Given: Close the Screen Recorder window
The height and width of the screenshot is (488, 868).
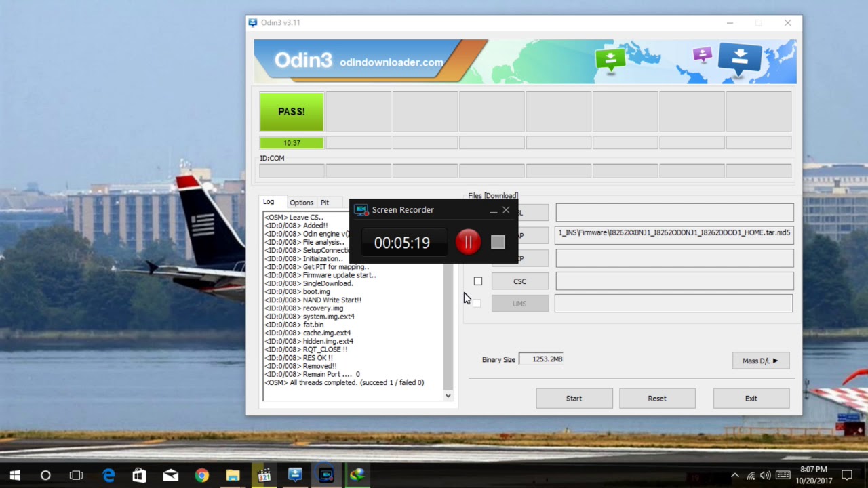Looking at the screenshot, I should [x=506, y=210].
